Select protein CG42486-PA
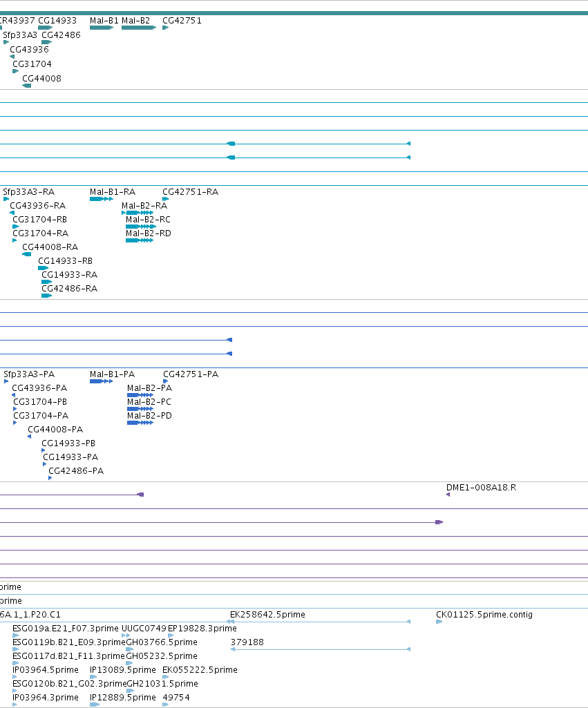 pos(76,471)
